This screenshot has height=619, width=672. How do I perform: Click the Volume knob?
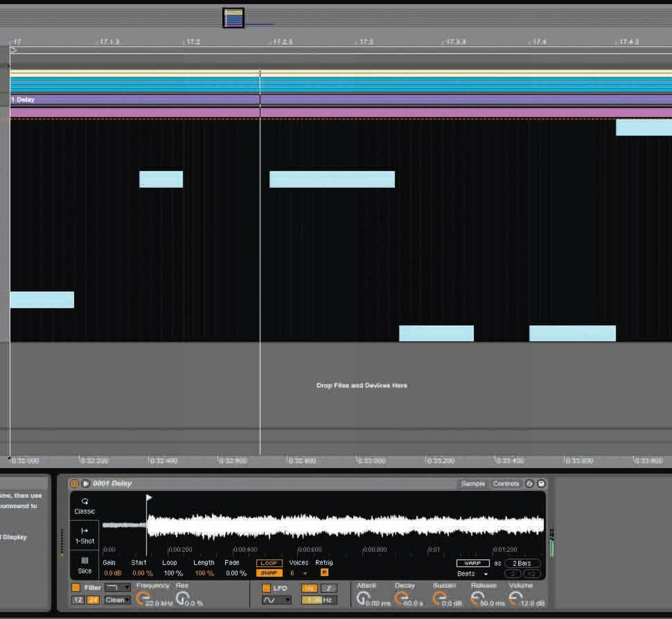[516, 598]
